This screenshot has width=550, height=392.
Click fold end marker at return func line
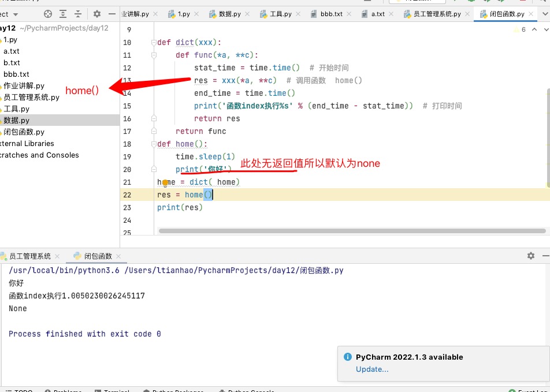pos(154,131)
